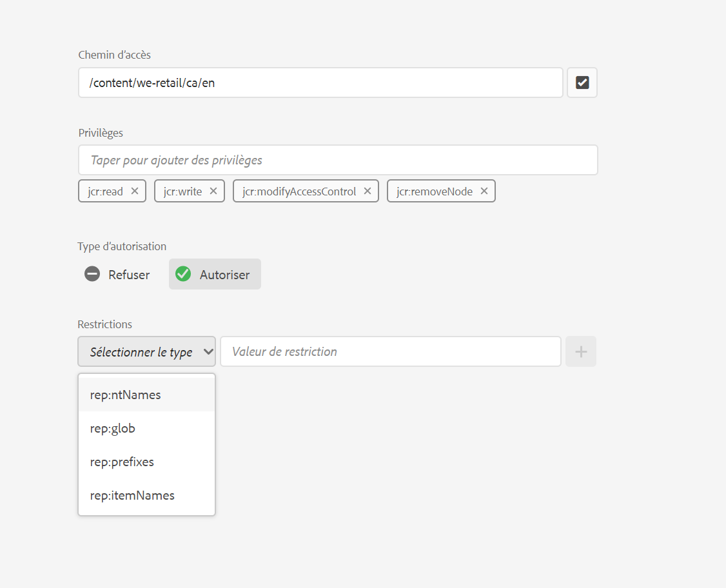
Task: Choose rep:ntNames from the restriction list
Action: (126, 395)
